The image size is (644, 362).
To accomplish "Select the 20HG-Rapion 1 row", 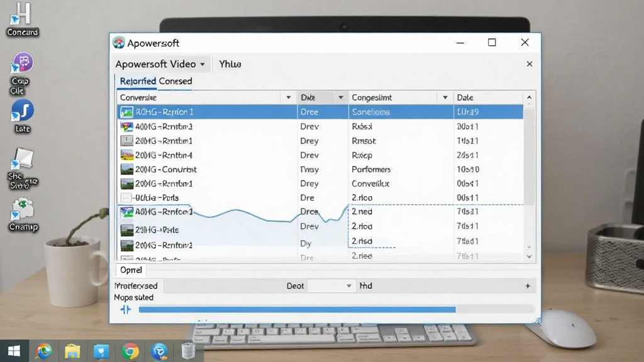I will 320,112.
